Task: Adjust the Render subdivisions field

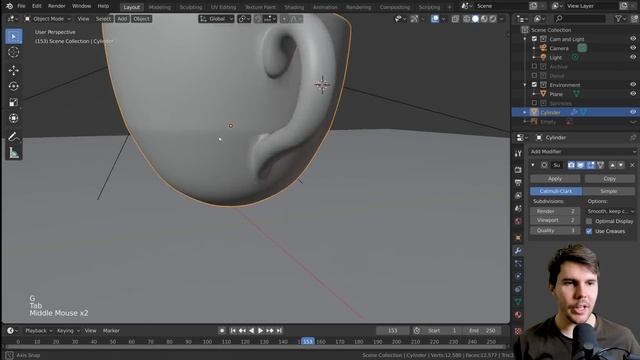Action: (555, 211)
